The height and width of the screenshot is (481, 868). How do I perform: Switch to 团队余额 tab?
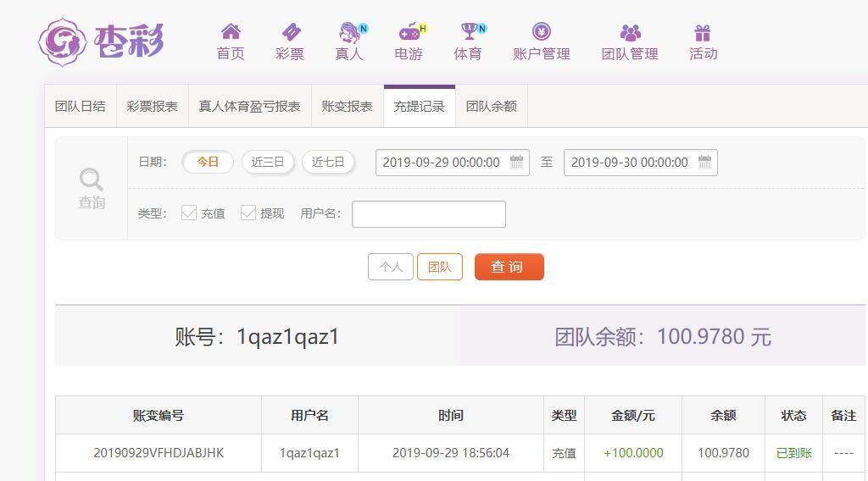492,106
